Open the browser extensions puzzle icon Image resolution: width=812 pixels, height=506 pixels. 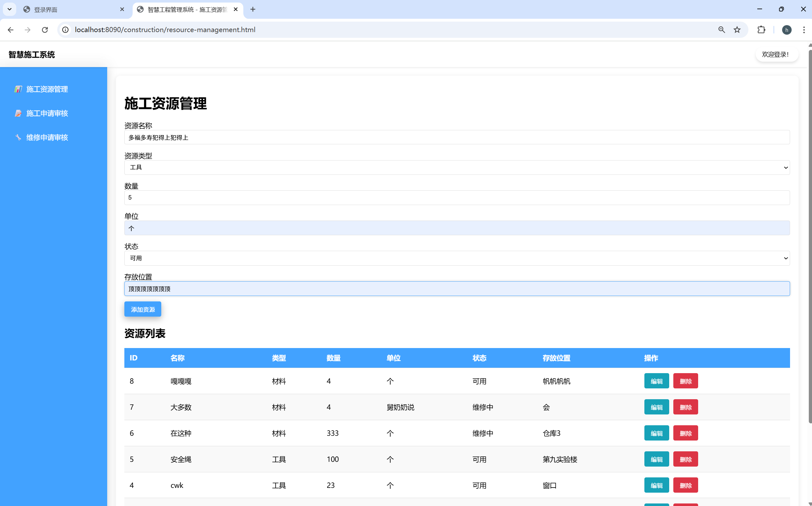tap(761, 30)
